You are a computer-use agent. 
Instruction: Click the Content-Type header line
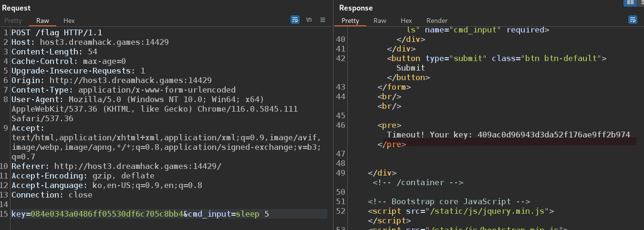coord(123,90)
